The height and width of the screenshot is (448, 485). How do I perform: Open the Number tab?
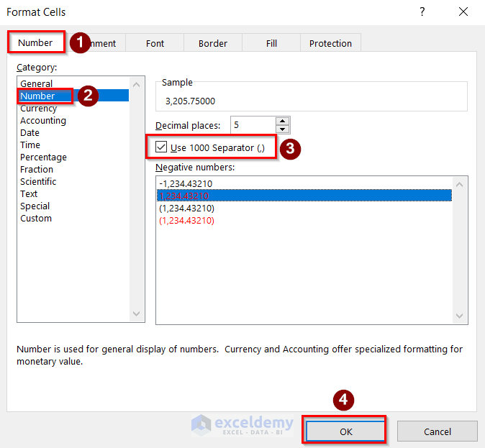(35, 42)
